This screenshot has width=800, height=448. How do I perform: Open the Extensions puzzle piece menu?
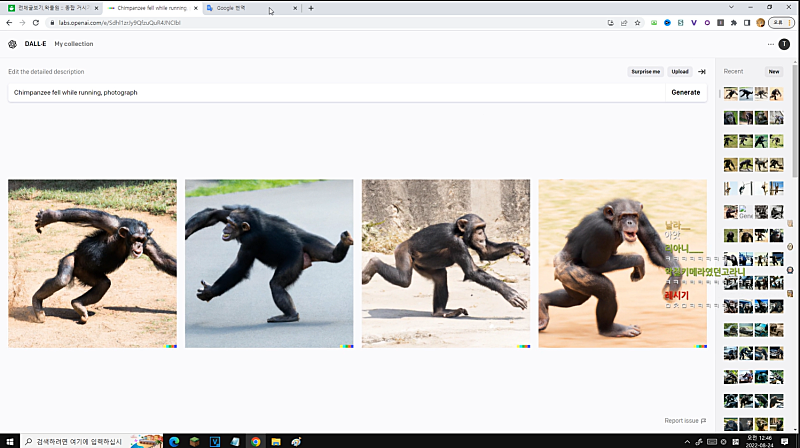point(734,23)
